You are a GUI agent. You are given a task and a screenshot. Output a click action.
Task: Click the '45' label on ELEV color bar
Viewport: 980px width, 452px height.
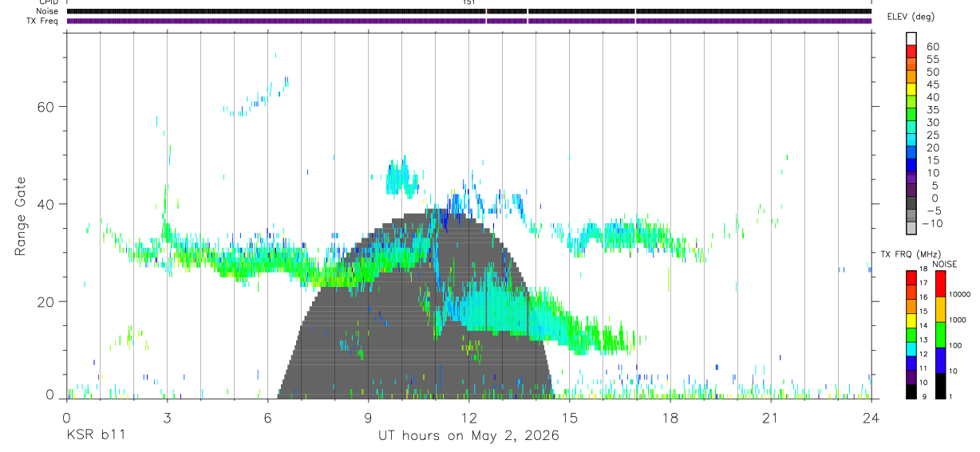(x=932, y=85)
